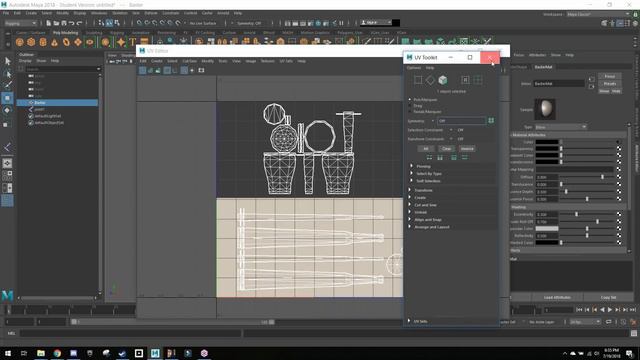Open the Display menu in the Outliner
640x360 pixels.
25,61
